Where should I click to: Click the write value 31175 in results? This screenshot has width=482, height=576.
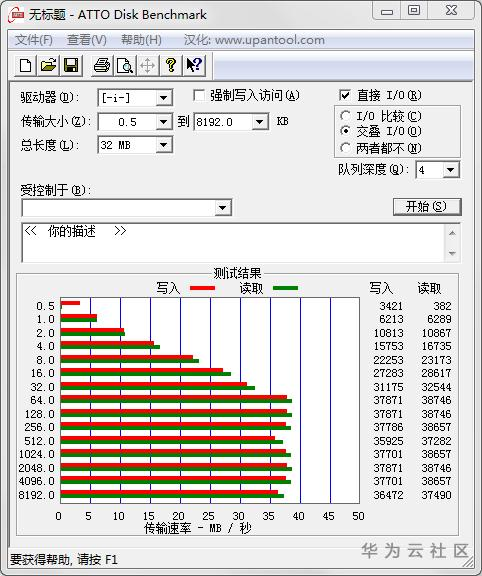tap(388, 387)
